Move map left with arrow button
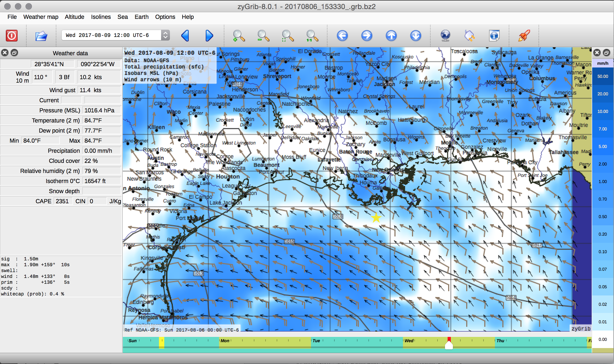Viewport: 614px width, 364px height. point(342,36)
